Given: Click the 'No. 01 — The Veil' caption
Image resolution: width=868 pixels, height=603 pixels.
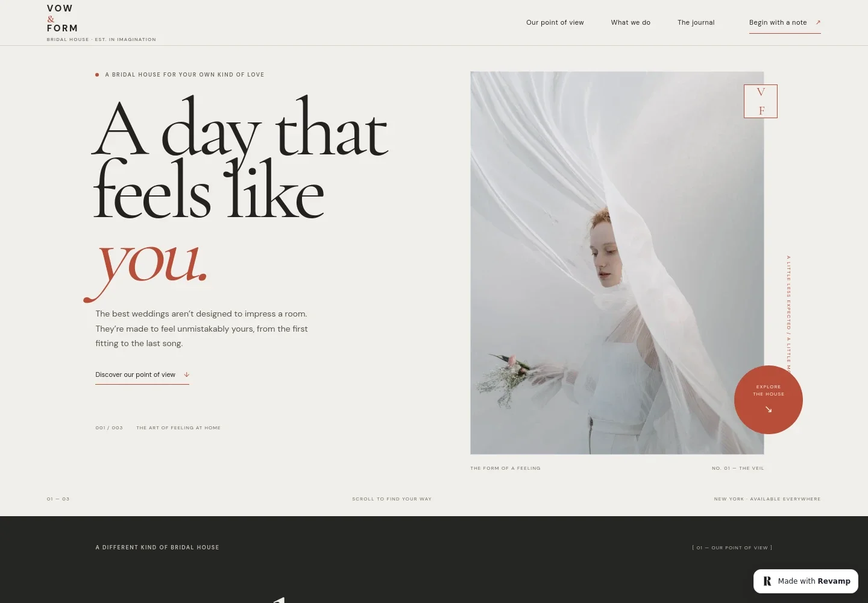Looking at the screenshot, I should click(738, 469).
